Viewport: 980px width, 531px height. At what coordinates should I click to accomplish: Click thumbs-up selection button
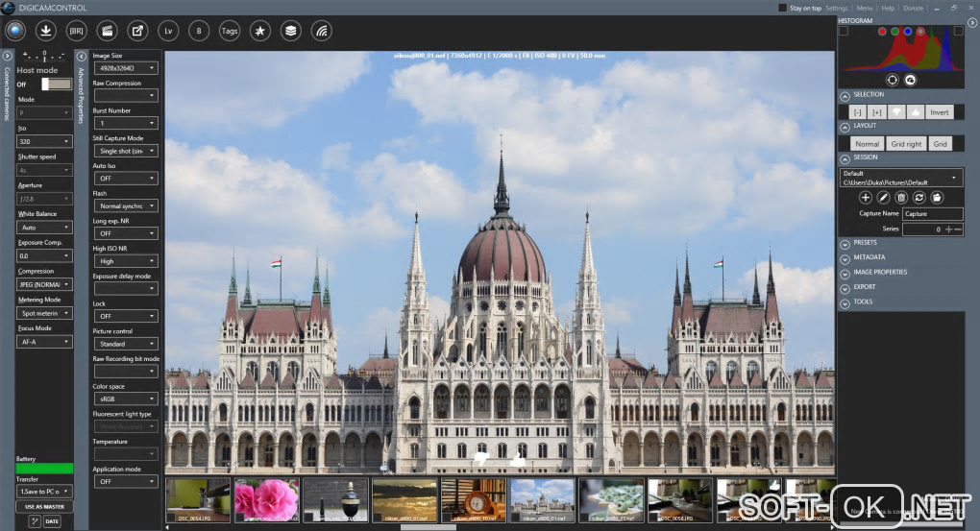[915, 112]
